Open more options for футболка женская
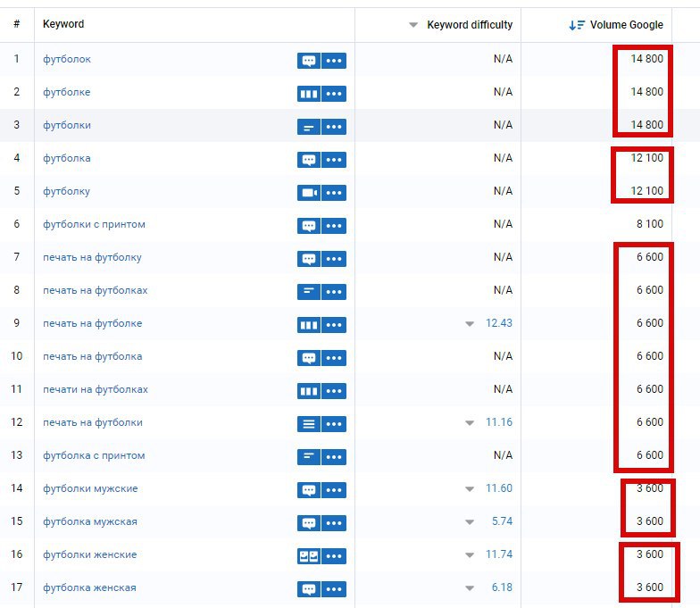The image size is (700, 608). (x=334, y=589)
